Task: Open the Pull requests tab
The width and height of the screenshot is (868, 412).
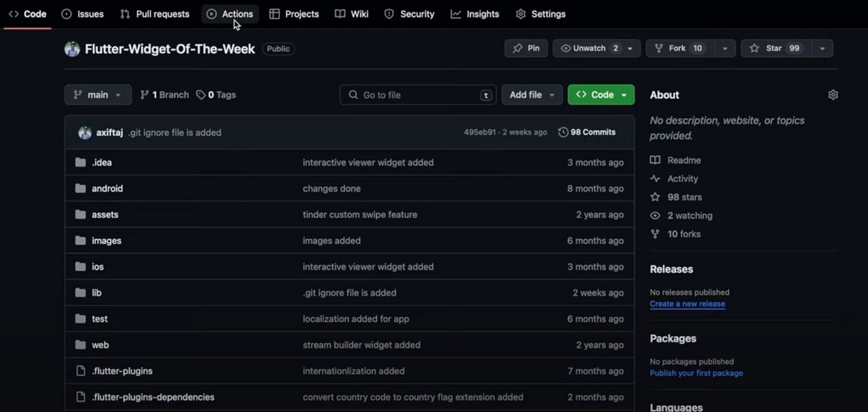Action: (x=155, y=14)
